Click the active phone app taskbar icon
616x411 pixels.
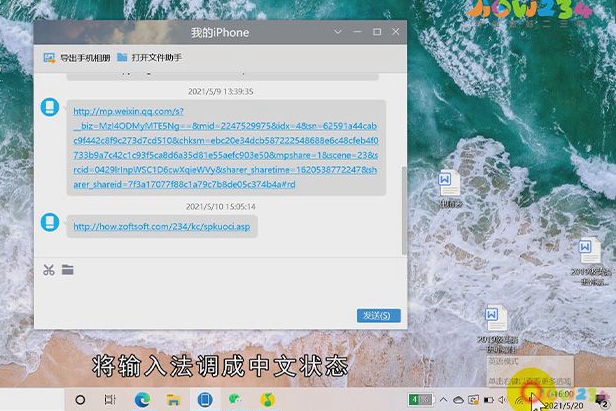click(205, 400)
